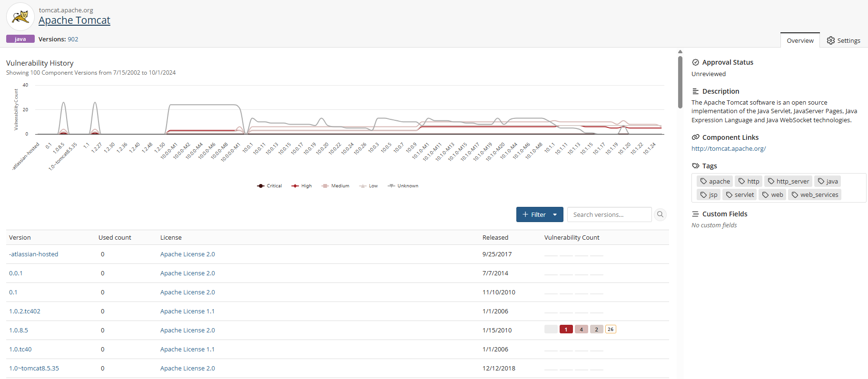Screen dimensions: 868x379
Task: Click the Apache Tomcat logo icon
Action: [20, 17]
